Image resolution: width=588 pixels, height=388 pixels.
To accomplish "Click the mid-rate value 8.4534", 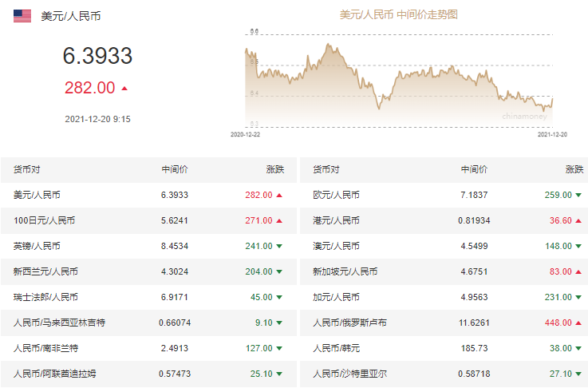I will tap(175, 246).
